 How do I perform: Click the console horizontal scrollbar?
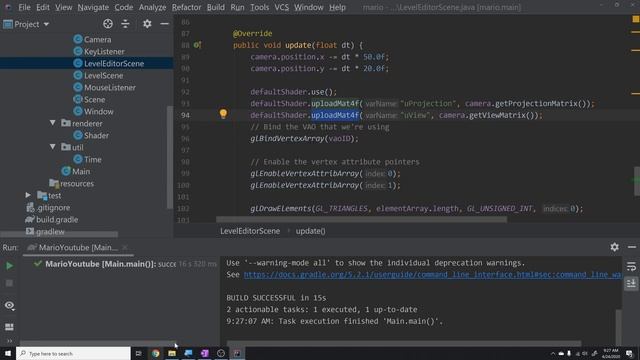pyautogui.click(x=404, y=343)
